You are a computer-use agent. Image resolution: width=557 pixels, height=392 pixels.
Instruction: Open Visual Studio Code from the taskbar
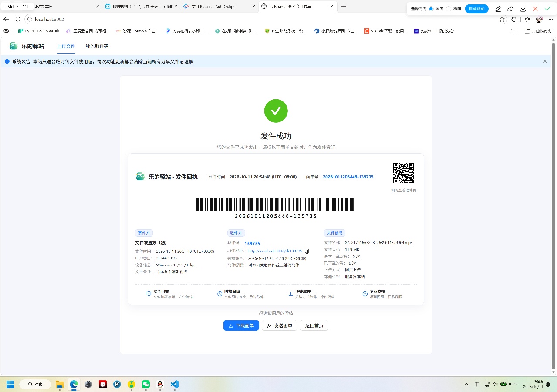tap(175, 384)
